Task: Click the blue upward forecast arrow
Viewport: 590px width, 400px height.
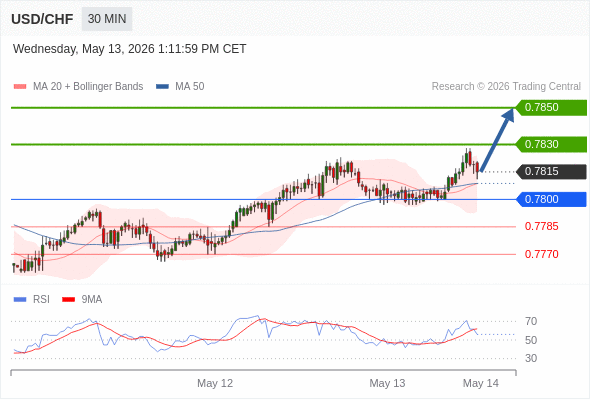Action: pyautogui.click(x=497, y=140)
